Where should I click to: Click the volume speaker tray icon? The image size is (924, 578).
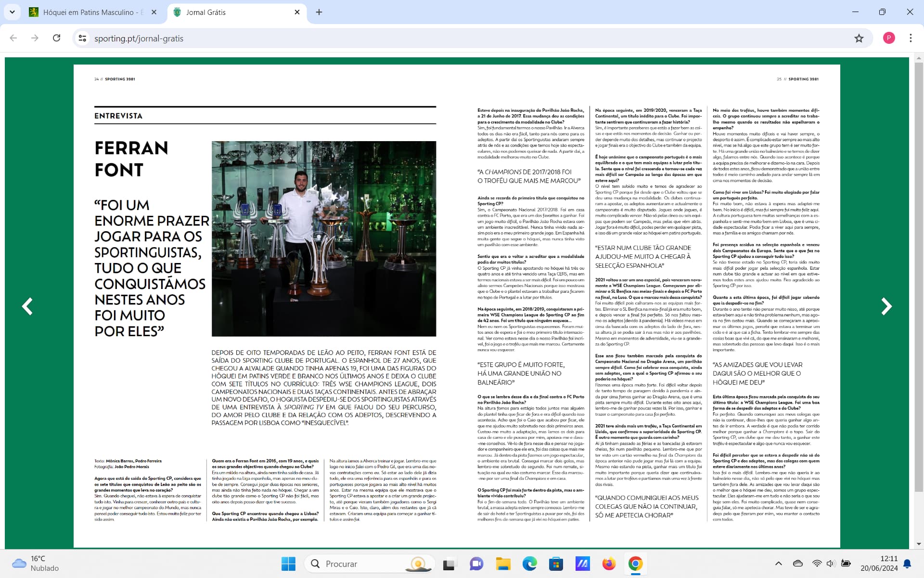coord(831,564)
